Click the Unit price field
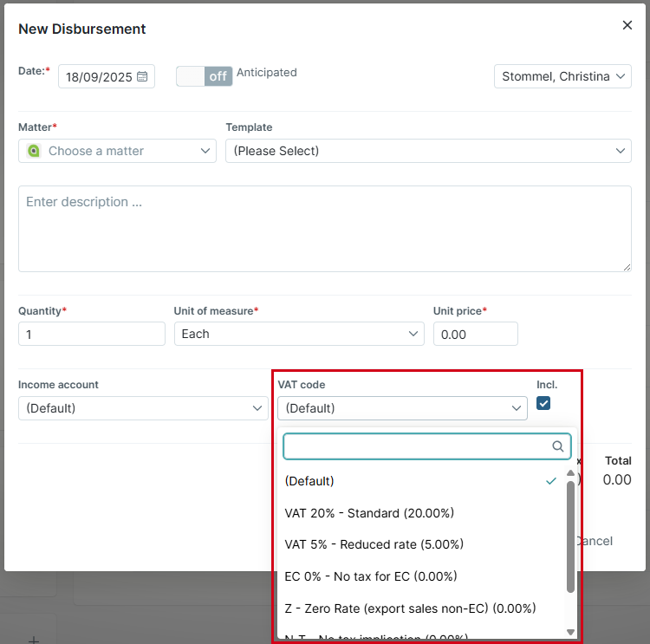This screenshot has height=644, width=650. (476, 334)
